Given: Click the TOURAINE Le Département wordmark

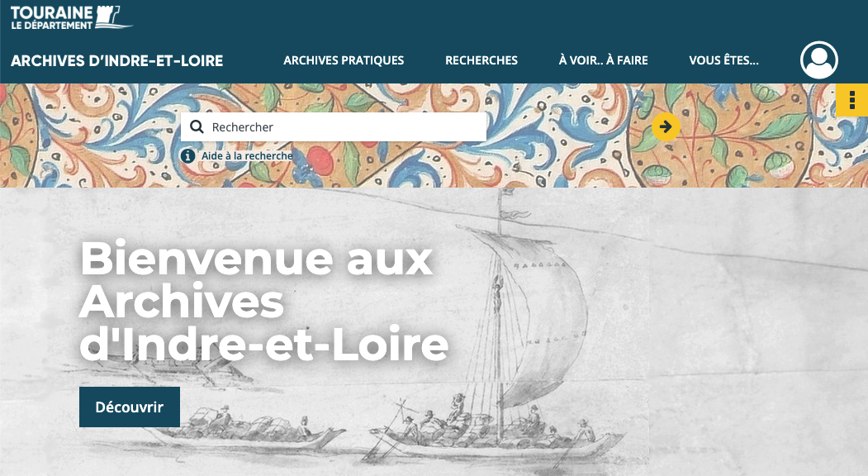Looking at the screenshot, I should pyautogui.click(x=52, y=17).
